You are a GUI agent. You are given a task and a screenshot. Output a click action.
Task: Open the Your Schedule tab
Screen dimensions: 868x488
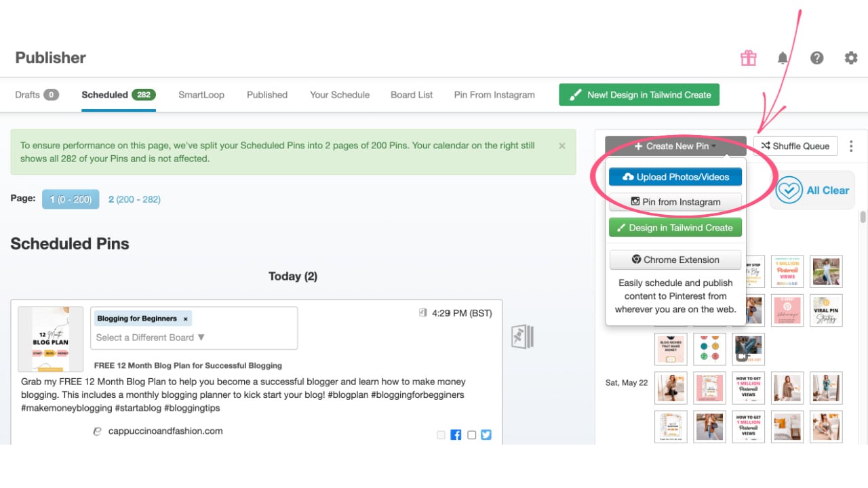[340, 95]
